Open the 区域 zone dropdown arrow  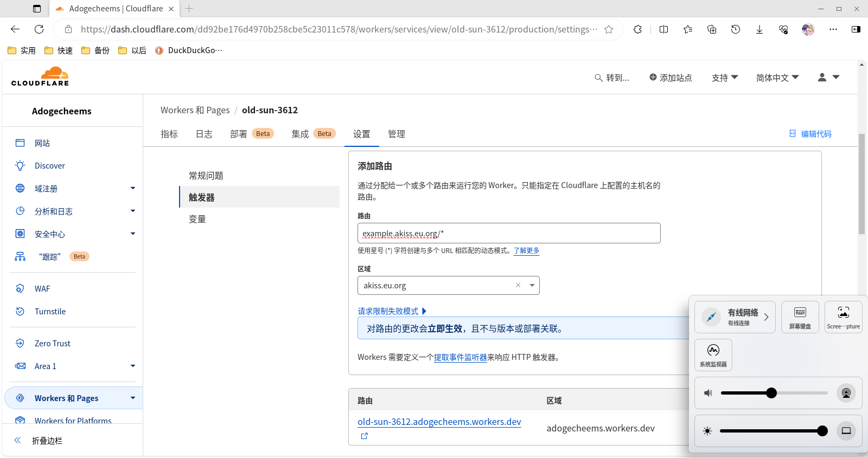[532, 286]
